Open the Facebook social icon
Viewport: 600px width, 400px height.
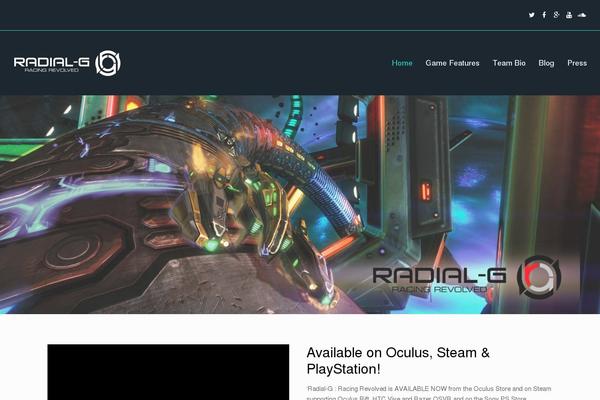click(x=544, y=15)
